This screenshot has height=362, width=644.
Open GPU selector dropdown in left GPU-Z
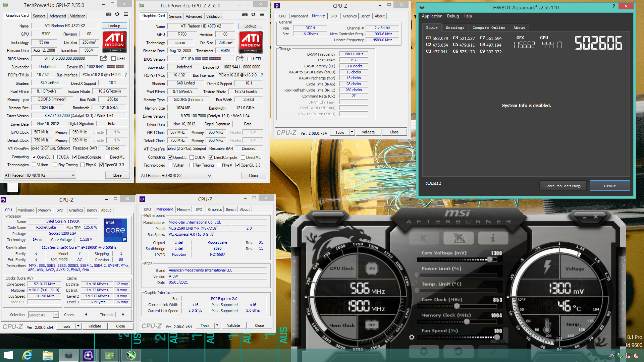(x=40, y=175)
